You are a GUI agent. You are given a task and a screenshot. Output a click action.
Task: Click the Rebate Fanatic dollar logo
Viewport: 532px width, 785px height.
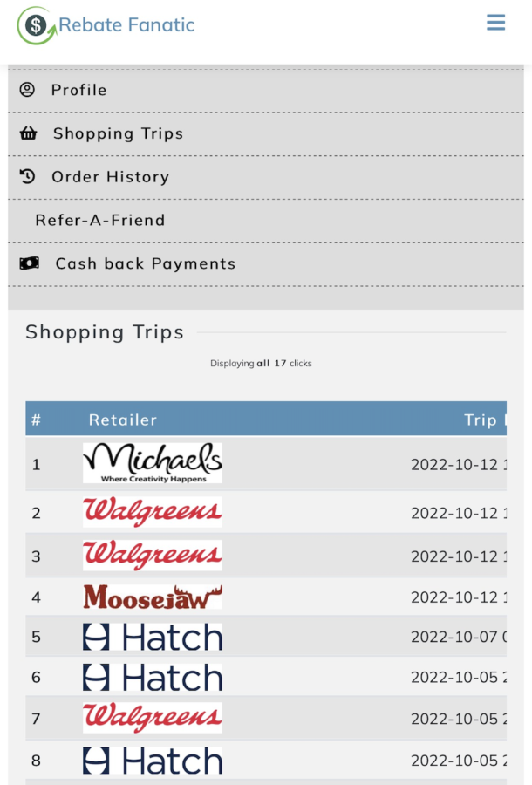[x=37, y=25]
